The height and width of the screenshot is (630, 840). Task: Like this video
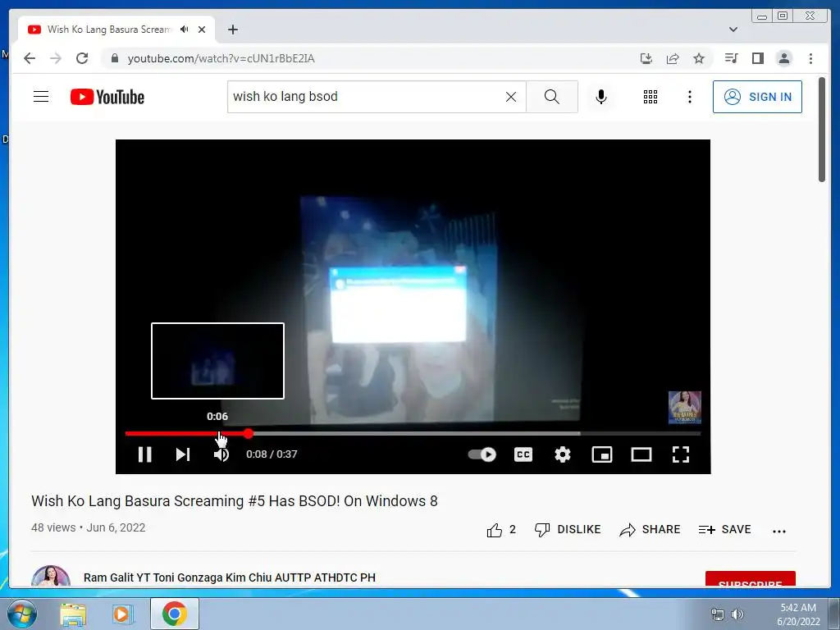[501, 530]
